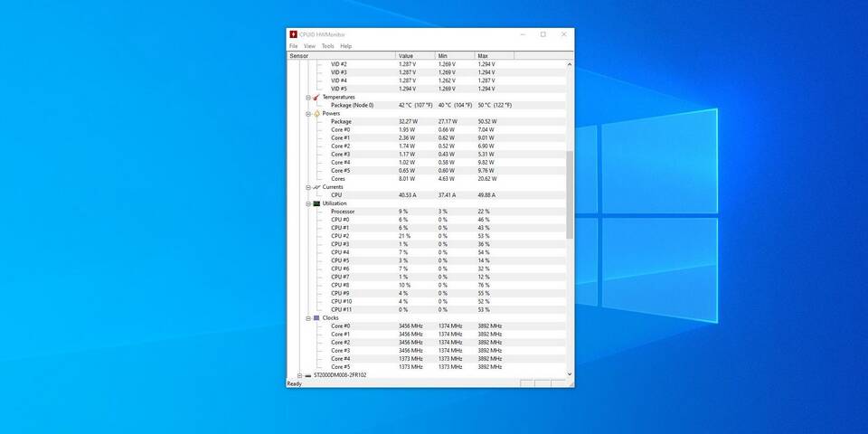Image resolution: width=868 pixels, height=434 pixels.
Task: Click the 50.52 W max package power
Action: [487, 122]
